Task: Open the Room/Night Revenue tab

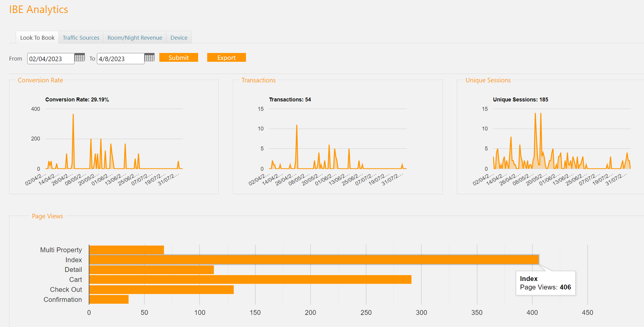Action: pos(135,38)
